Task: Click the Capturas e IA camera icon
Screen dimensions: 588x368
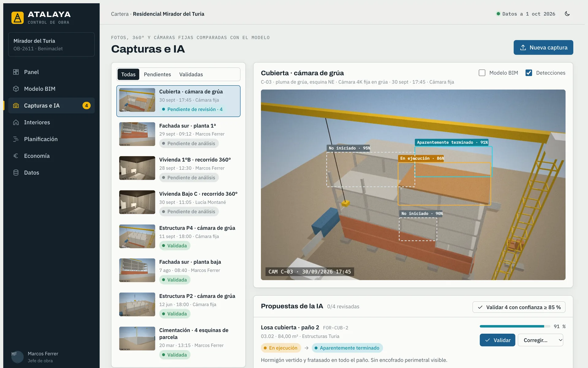Action: coord(16,105)
